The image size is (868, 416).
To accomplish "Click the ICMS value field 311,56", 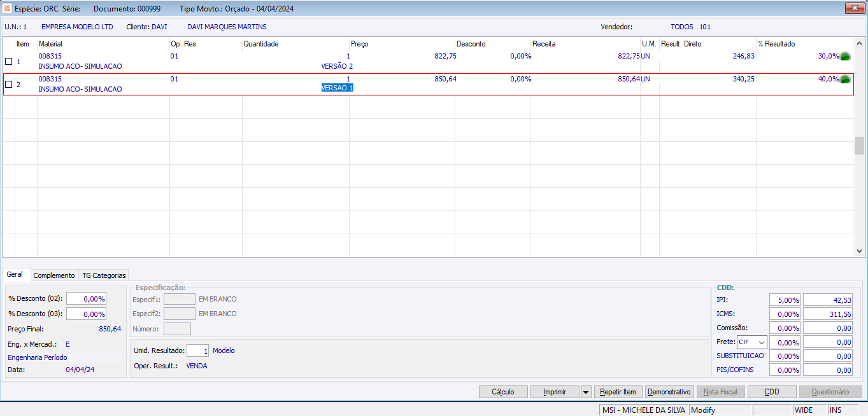I will (x=828, y=314).
